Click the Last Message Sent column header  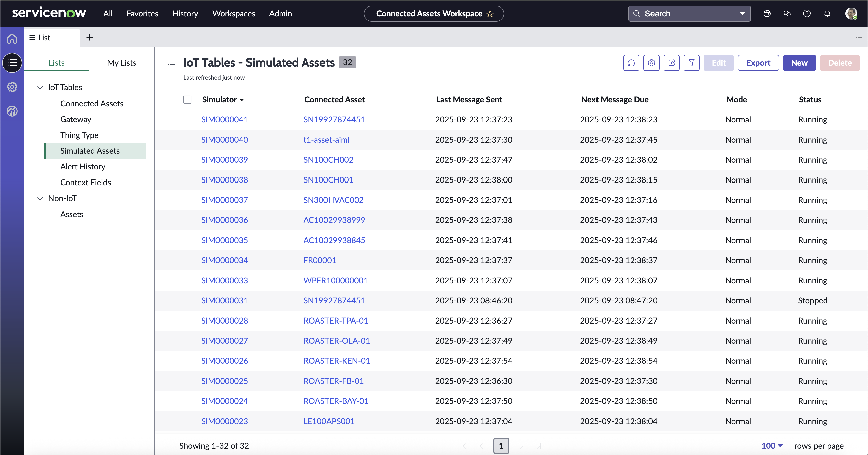[x=469, y=100]
